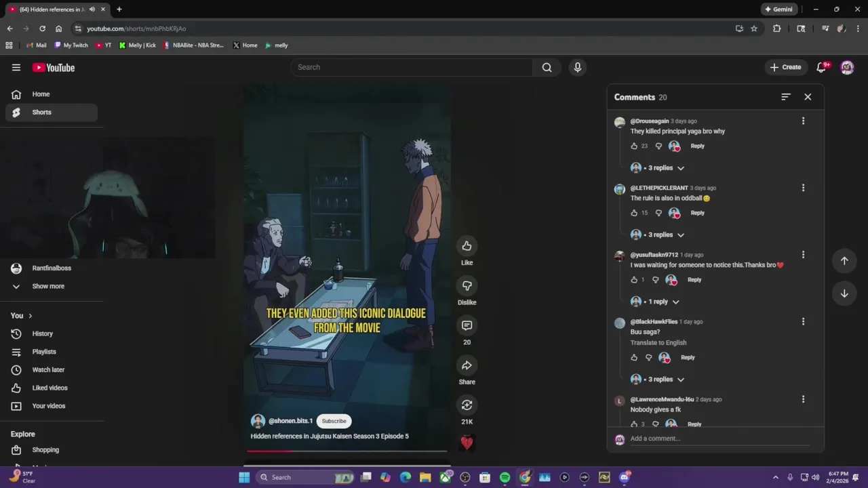The height and width of the screenshot is (488, 868).
Task: Dislike BlackHawkFlies' comment
Action: pos(648,357)
